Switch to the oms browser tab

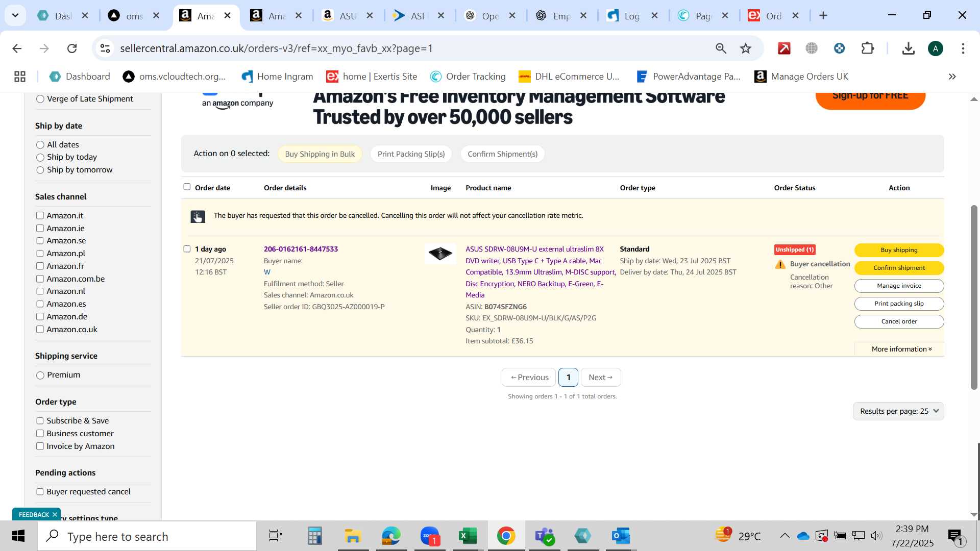[135, 16]
